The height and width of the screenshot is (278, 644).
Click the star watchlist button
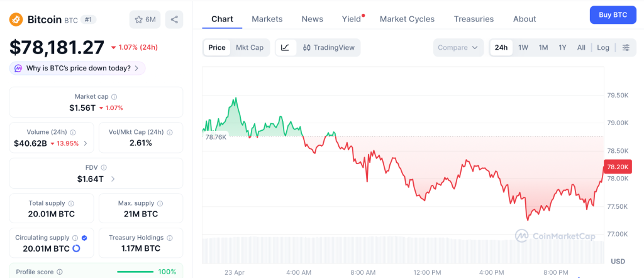(145, 19)
